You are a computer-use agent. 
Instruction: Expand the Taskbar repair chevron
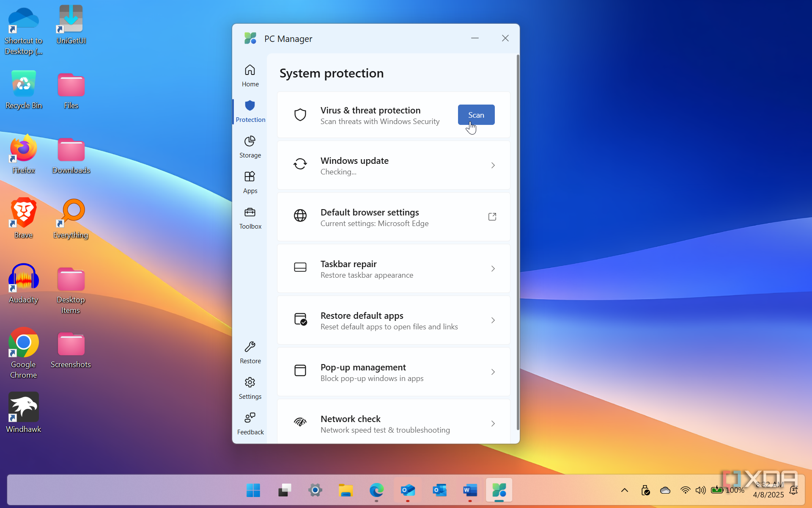tap(493, 268)
